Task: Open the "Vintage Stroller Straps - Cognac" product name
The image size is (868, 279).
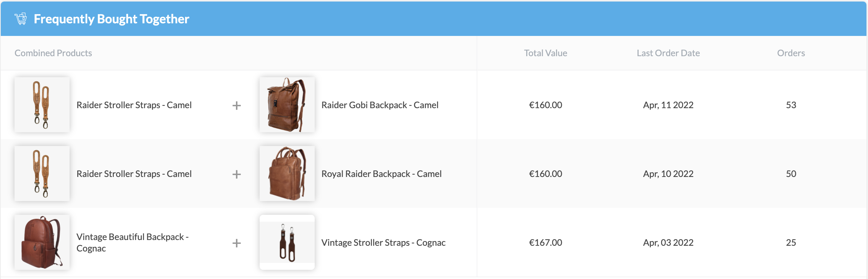Action: [383, 243]
